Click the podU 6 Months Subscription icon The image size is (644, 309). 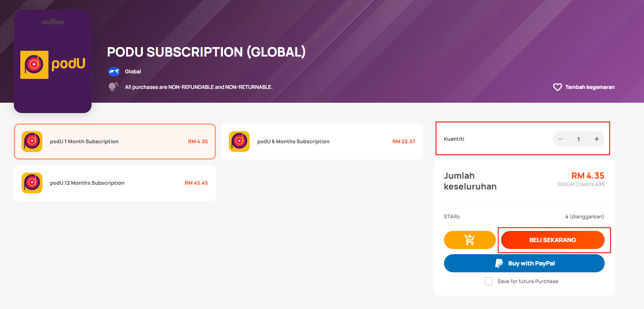[x=239, y=142]
